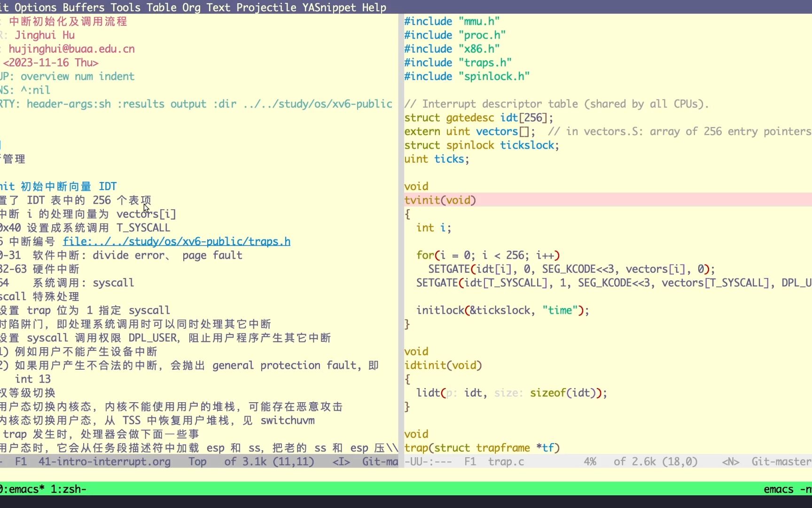The image size is (812, 508).
Task: Click the uint ticks declaration
Action: 437,159
